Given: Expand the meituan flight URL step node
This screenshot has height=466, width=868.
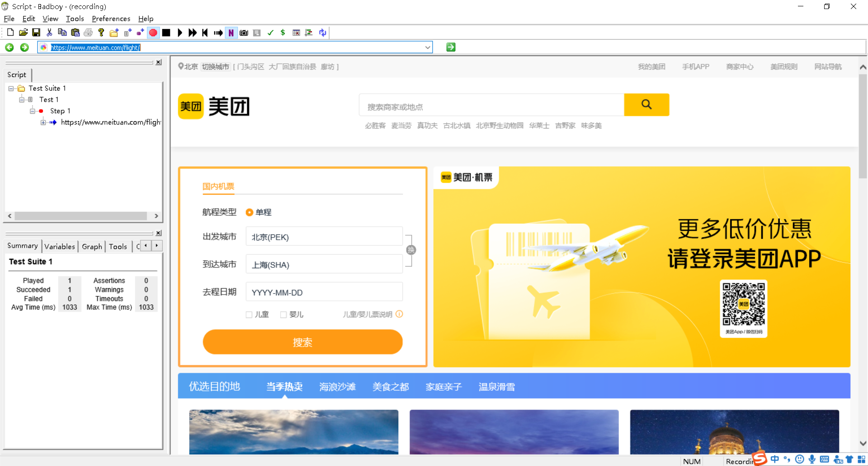Looking at the screenshot, I should [43, 122].
